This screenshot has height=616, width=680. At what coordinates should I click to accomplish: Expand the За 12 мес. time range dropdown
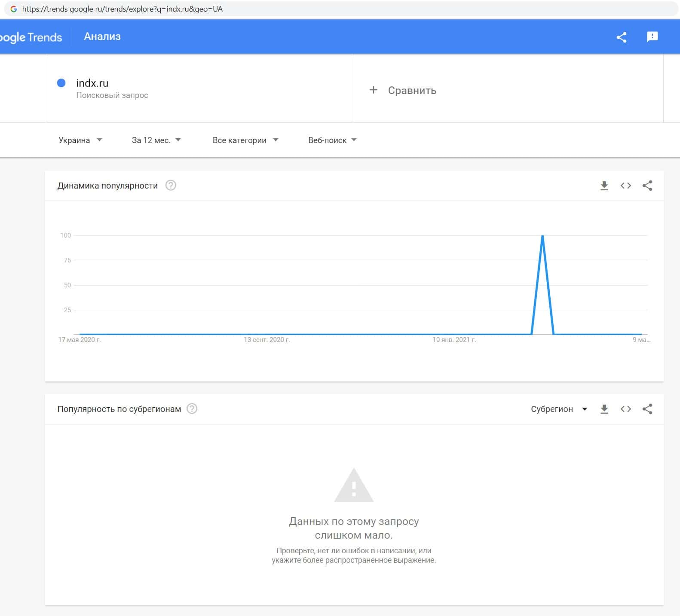[x=156, y=140]
